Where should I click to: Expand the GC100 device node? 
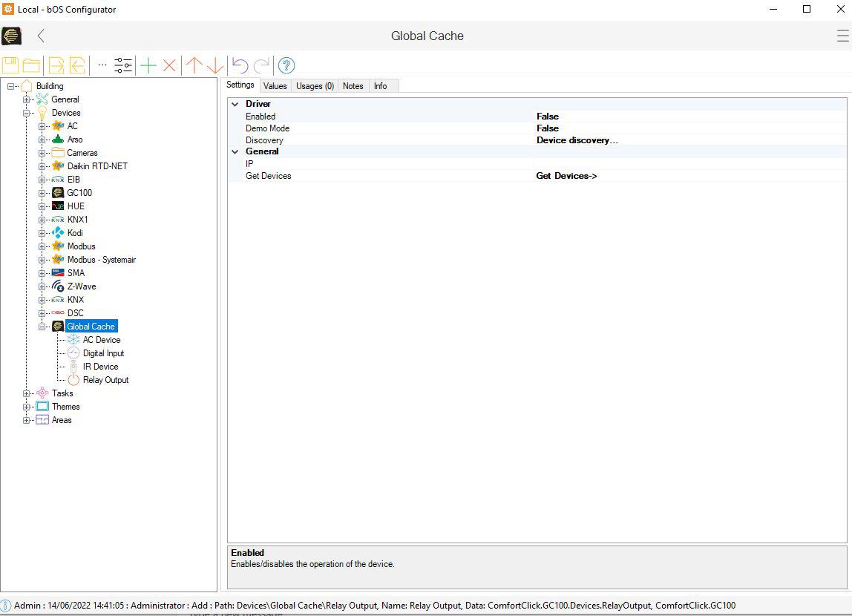pos(42,193)
